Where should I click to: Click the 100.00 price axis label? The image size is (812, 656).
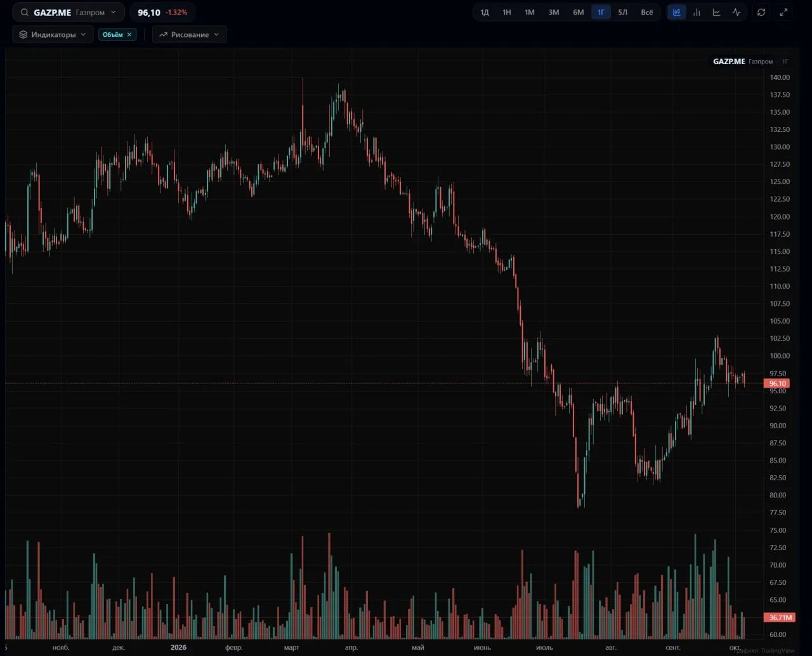click(x=780, y=356)
